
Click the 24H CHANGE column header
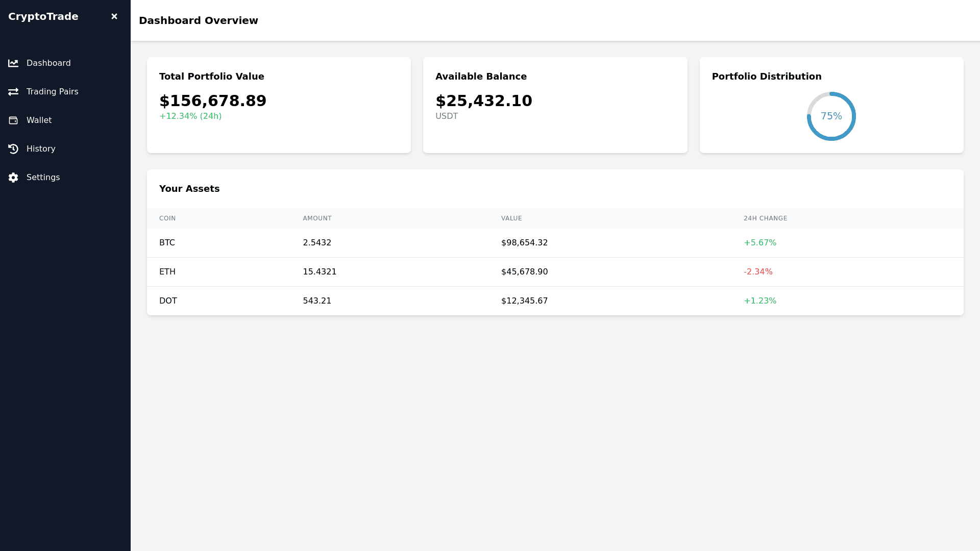pyautogui.click(x=765, y=218)
